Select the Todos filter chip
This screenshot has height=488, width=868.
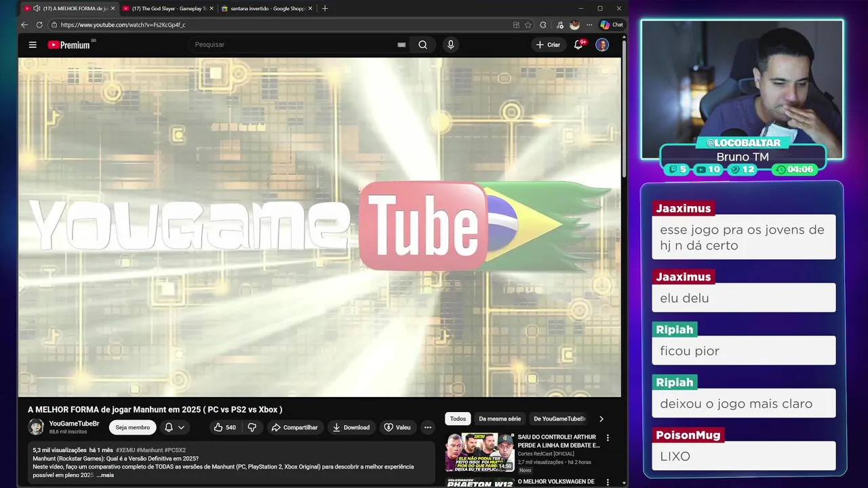pyautogui.click(x=458, y=419)
